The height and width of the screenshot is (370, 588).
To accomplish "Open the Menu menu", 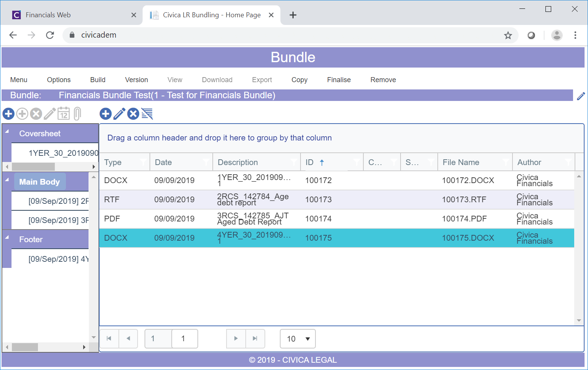I will pos(19,80).
